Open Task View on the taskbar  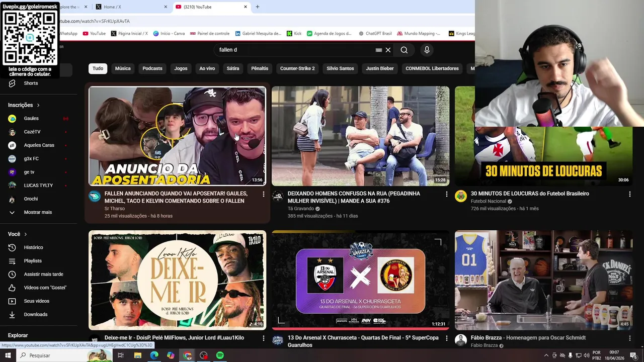pos(121,355)
